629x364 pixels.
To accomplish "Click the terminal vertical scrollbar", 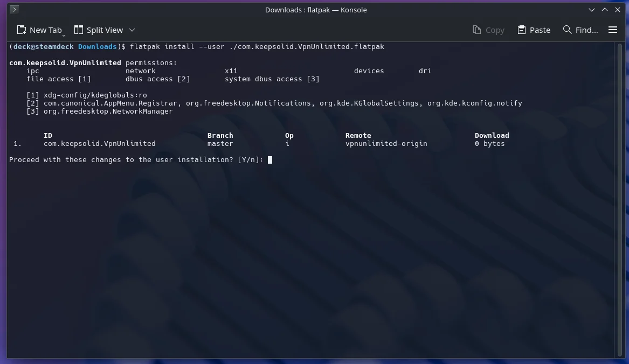I will click(x=620, y=200).
